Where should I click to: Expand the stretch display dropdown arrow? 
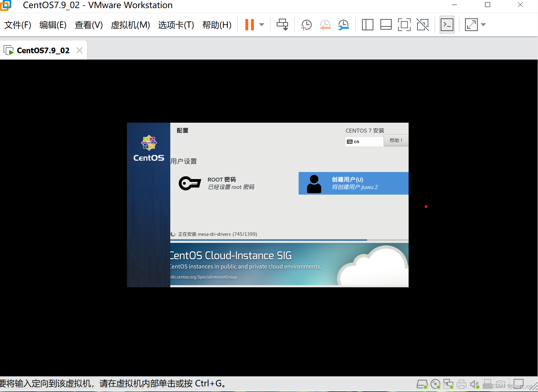(483, 25)
